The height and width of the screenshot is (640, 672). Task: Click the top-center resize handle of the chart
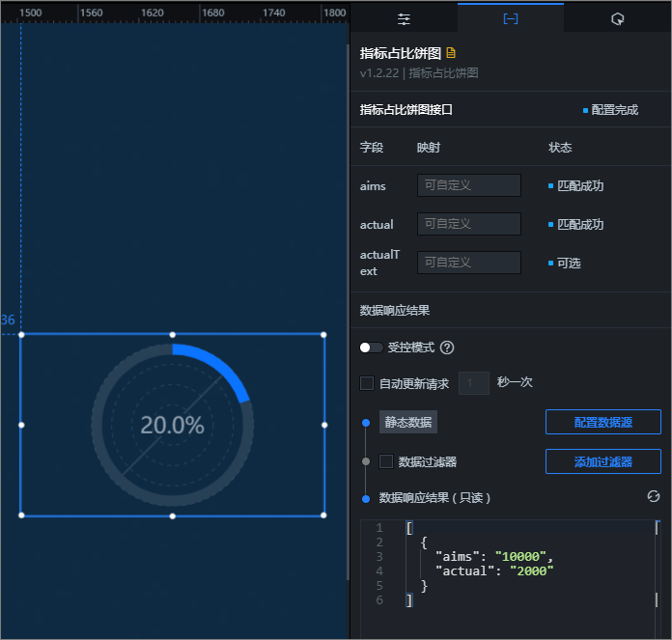[172, 335]
